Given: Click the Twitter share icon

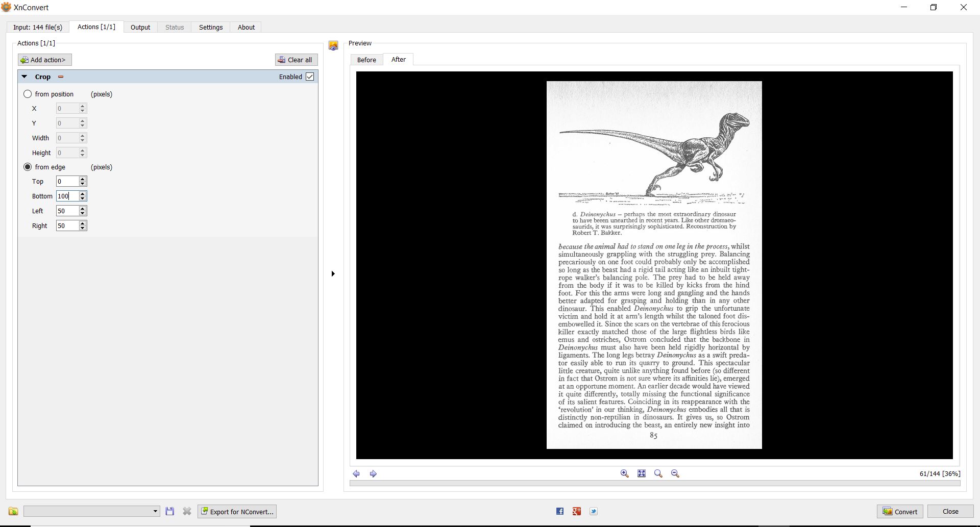Looking at the screenshot, I should coord(594,511).
